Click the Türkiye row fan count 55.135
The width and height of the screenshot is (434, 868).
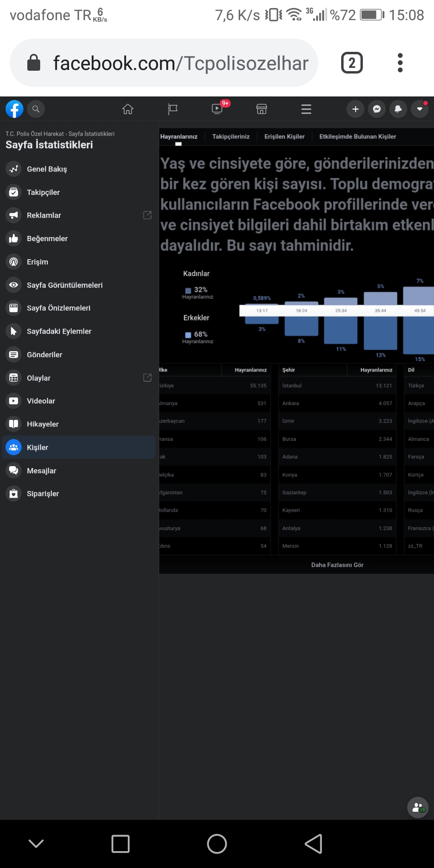pyautogui.click(x=258, y=386)
